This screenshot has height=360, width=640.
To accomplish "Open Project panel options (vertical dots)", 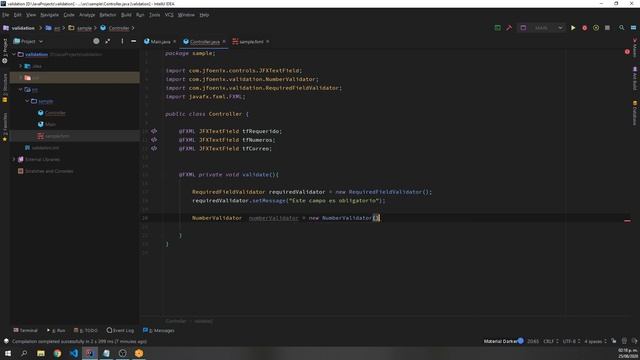I will 122,41.
